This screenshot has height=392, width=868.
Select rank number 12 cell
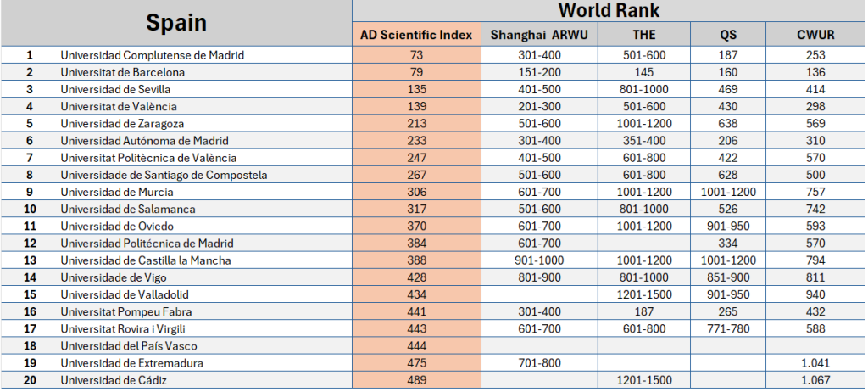(x=30, y=243)
